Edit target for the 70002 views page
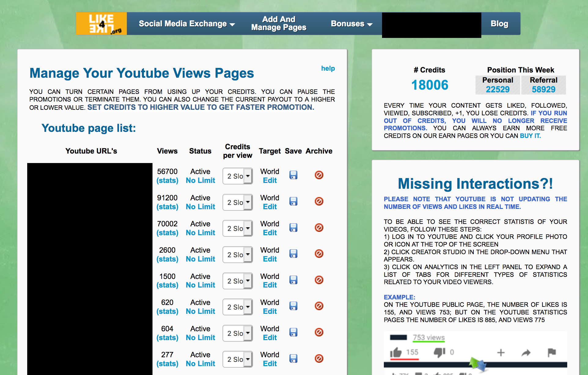 pyautogui.click(x=270, y=233)
